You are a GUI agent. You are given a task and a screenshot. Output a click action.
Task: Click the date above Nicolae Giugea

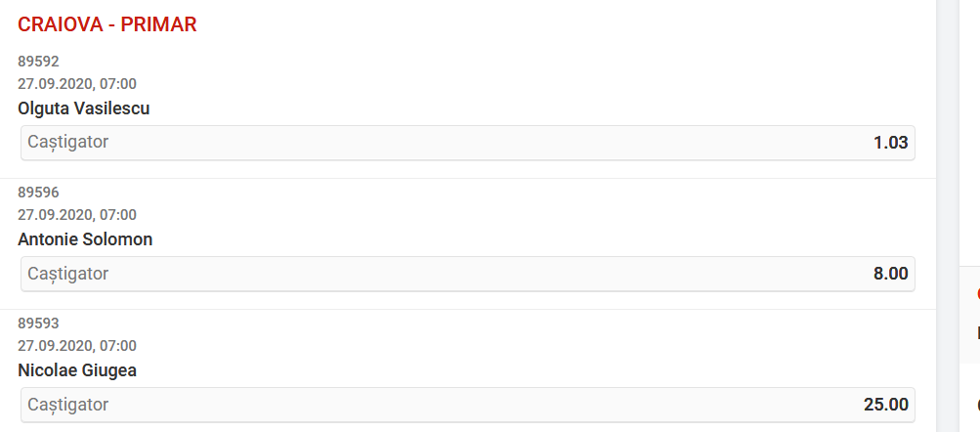(x=77, y=346)
